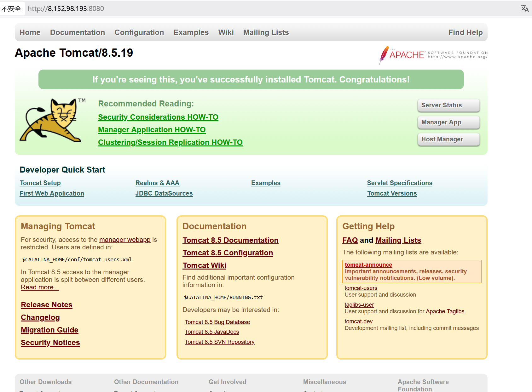Open the Changelog link

pos(40,317)
